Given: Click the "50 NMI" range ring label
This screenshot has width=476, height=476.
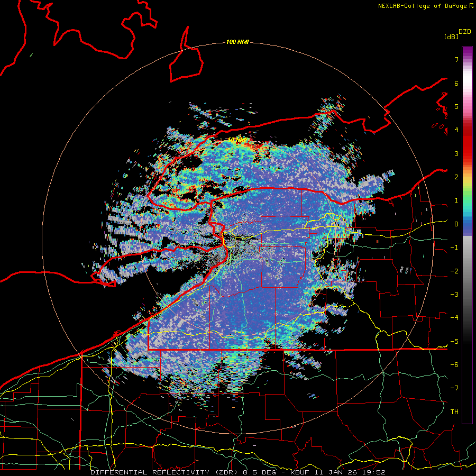Looking at the screenshot, I should [x=237, y=140].
